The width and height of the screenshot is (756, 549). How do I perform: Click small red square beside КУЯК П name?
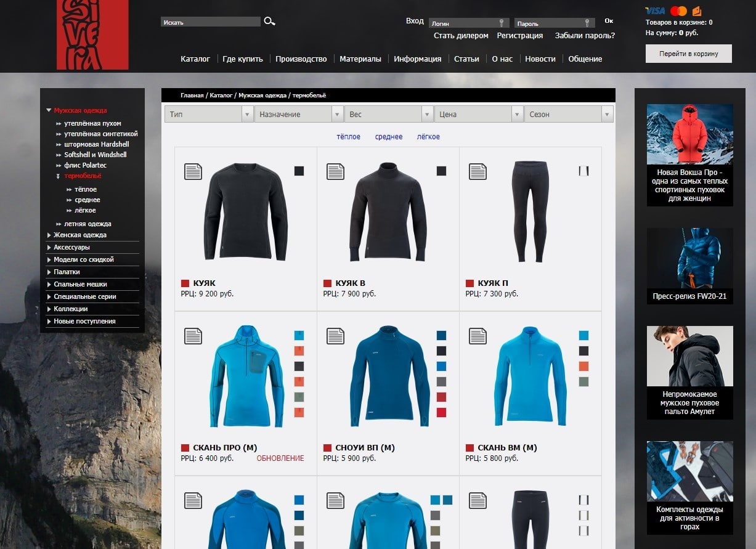[469, 283]
